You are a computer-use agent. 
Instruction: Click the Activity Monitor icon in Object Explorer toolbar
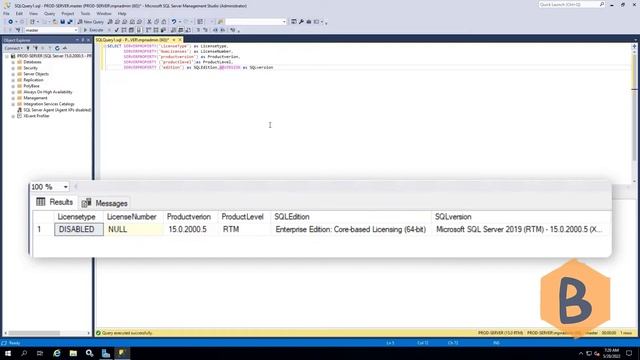tap(64, 48)
